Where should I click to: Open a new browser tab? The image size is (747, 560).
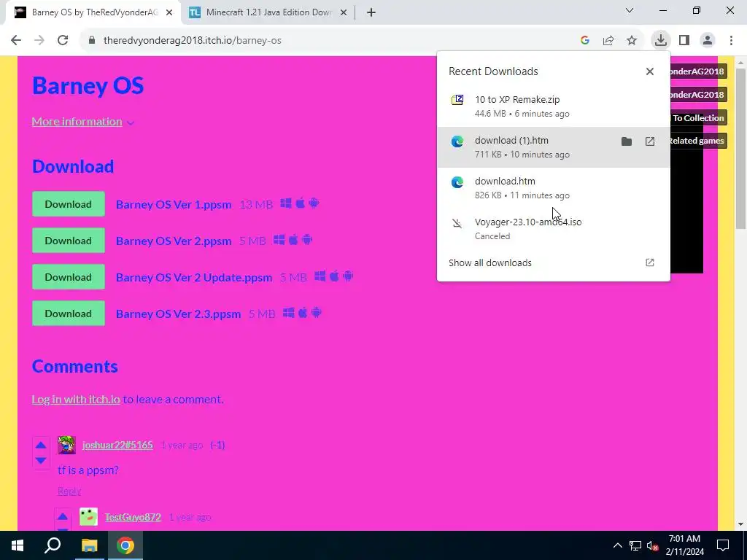[x=371, y=13]
